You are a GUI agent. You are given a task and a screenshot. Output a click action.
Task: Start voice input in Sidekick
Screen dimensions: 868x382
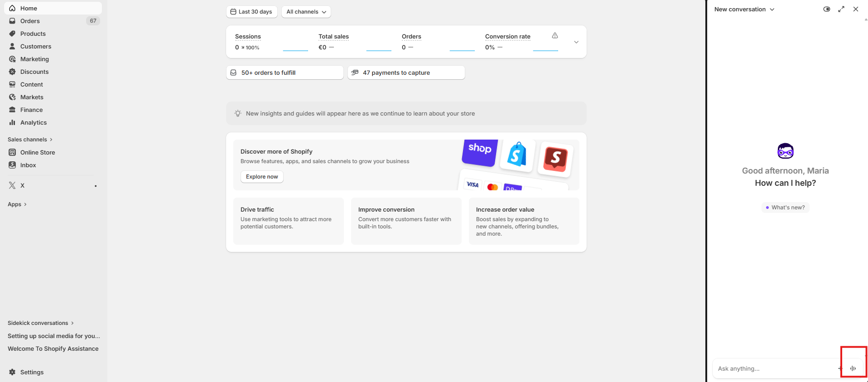854,368
